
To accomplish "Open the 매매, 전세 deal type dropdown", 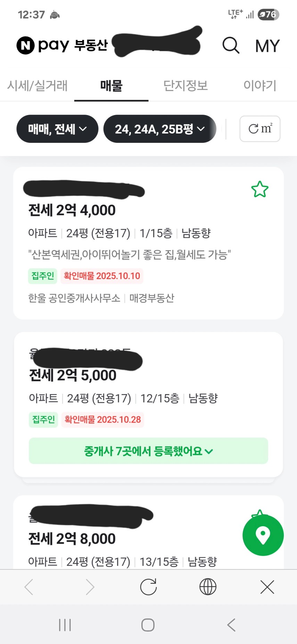I will click(57, 129).
